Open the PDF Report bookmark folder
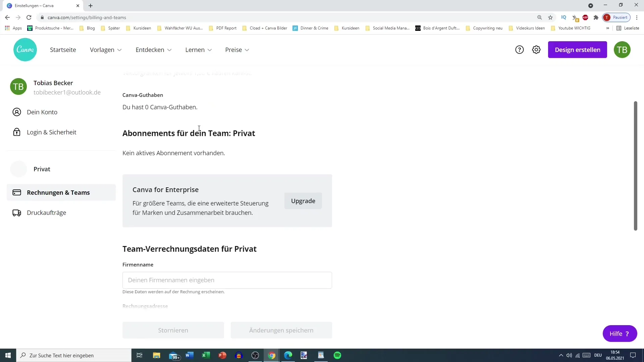Screen dimensions: 644x362 (x=223, y=28)
